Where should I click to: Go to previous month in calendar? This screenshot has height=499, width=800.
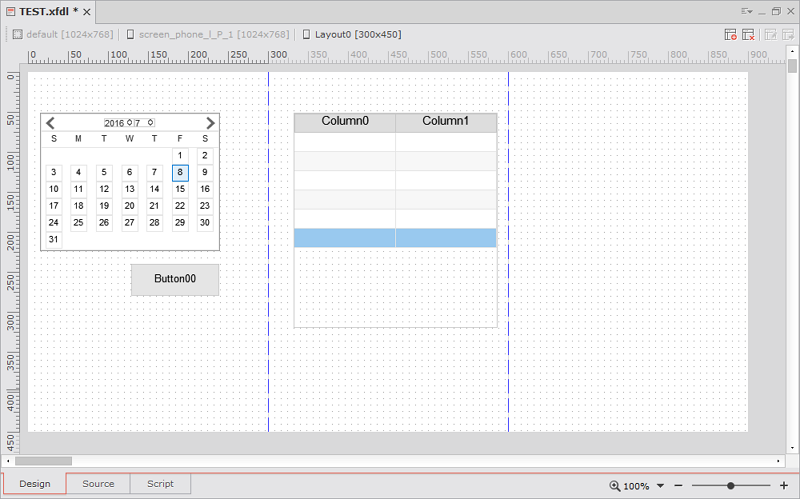click(x=51, y=123)
